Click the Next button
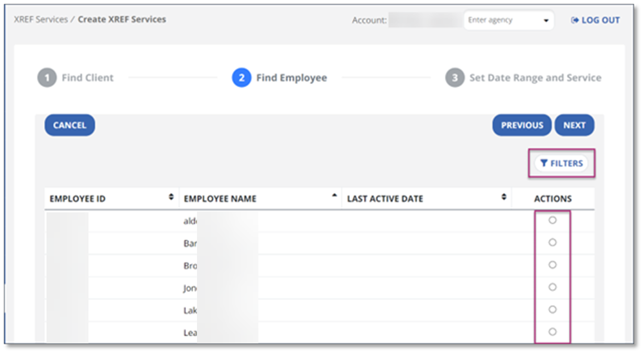Image resolution: width=644 pixels, height=353 pixels. (x=574, y=125)
